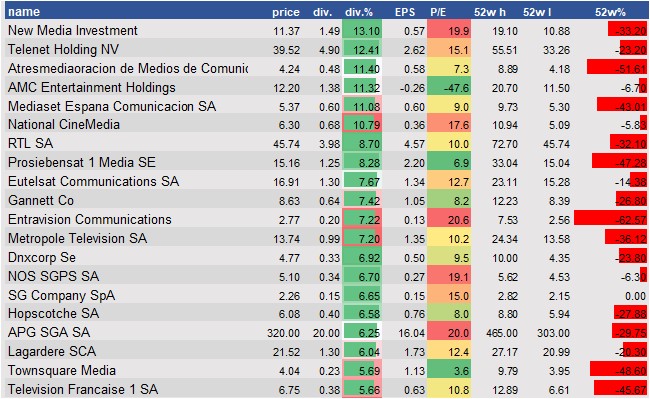This screenshot has height=399, width=650.
Task: Select the div.% column header
Action: click(x=359, y=12)
